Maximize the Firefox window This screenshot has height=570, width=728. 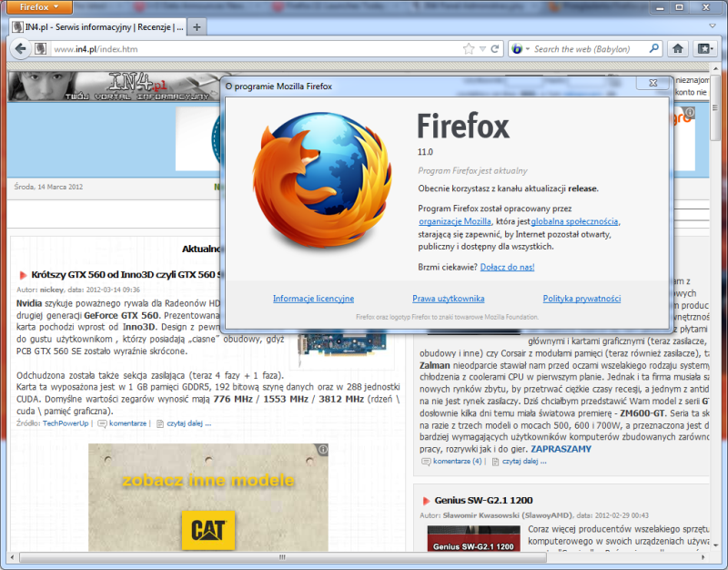[679, 7]
